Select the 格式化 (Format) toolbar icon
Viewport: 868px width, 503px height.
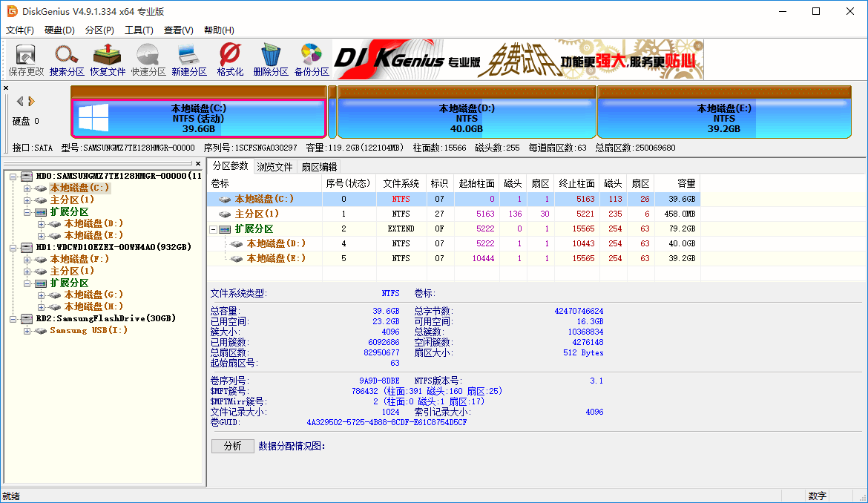tap(229, 59)
